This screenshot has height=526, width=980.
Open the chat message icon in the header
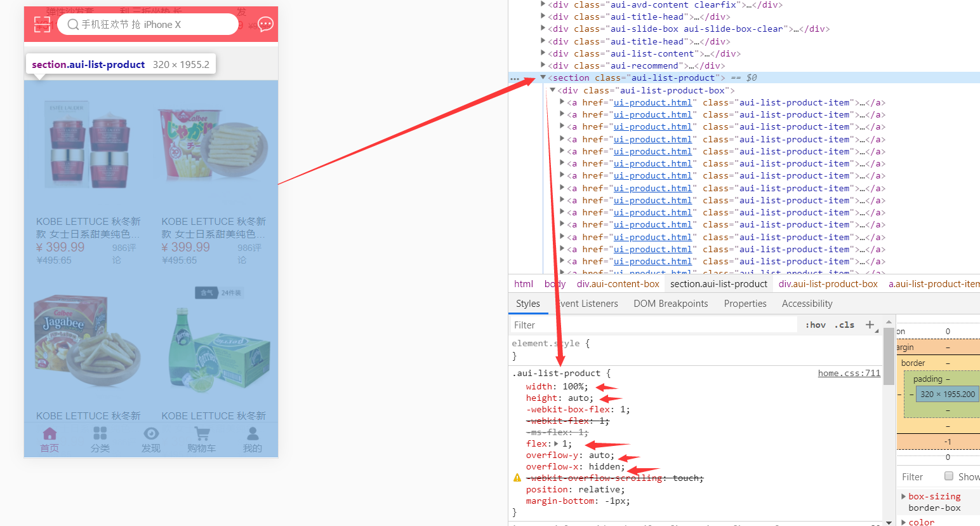click(x=265, y=24)
